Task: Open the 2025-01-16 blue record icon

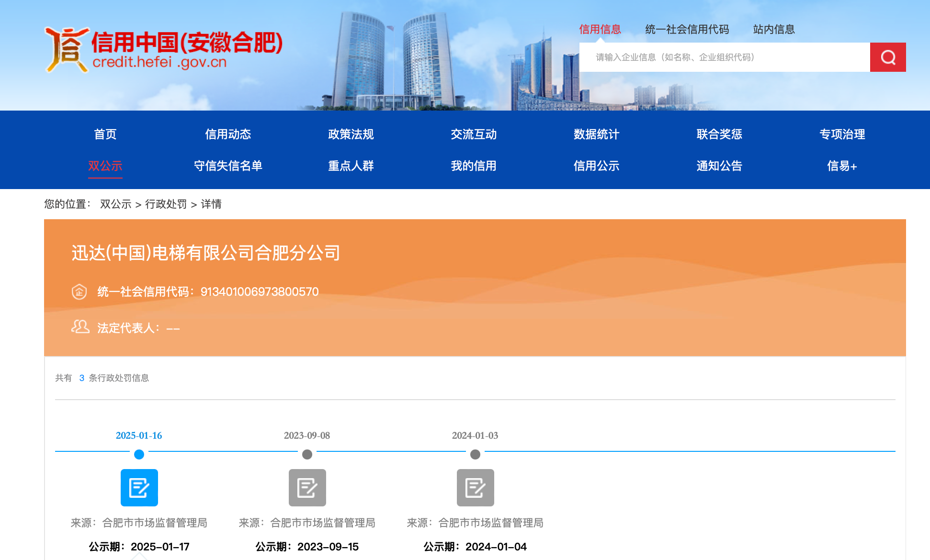Action: [x=139, y=488]
